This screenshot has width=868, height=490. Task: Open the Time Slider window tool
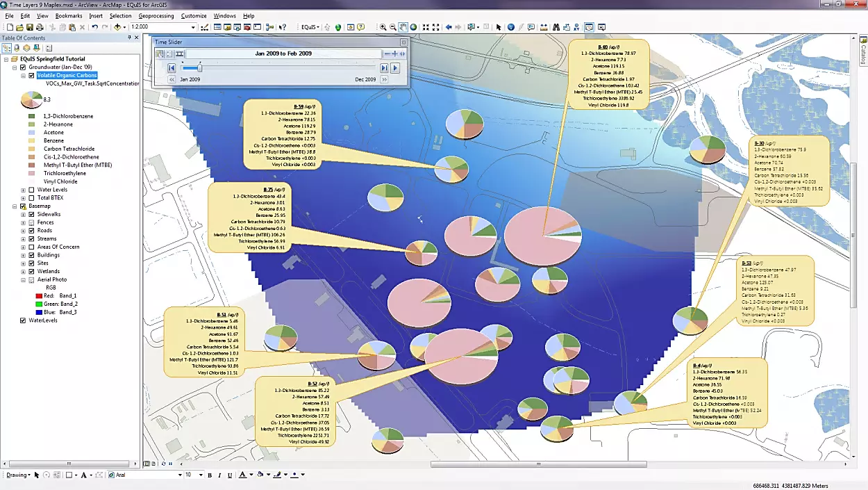(x=589, y=27)
